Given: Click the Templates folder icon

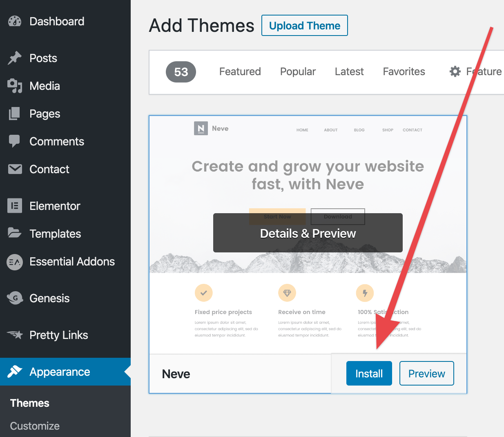Looking at the screenshot, I should [x=15, y=233].
